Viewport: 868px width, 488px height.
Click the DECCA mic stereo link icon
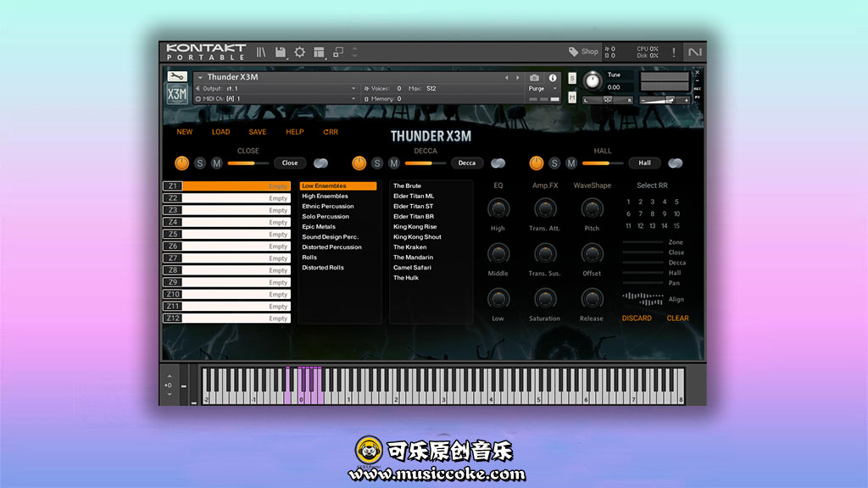498,164
